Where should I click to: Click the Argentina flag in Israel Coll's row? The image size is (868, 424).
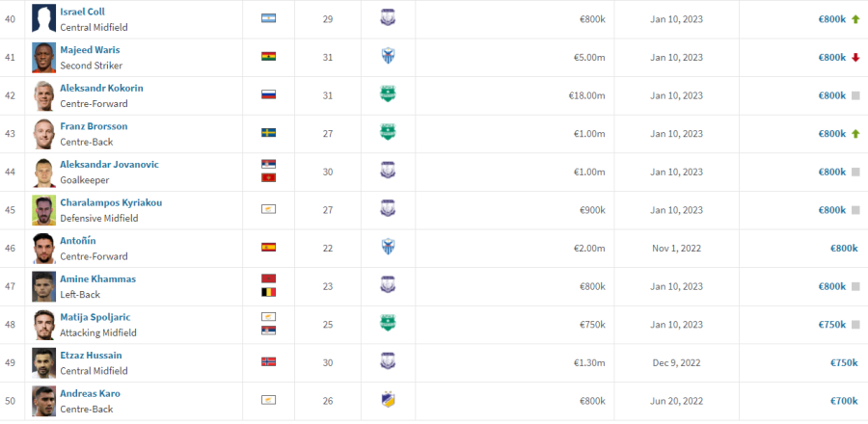click(268, 18)
